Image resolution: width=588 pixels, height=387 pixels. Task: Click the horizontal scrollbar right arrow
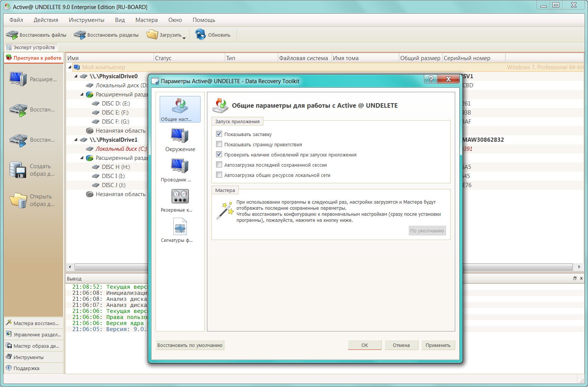pos(579,267)
